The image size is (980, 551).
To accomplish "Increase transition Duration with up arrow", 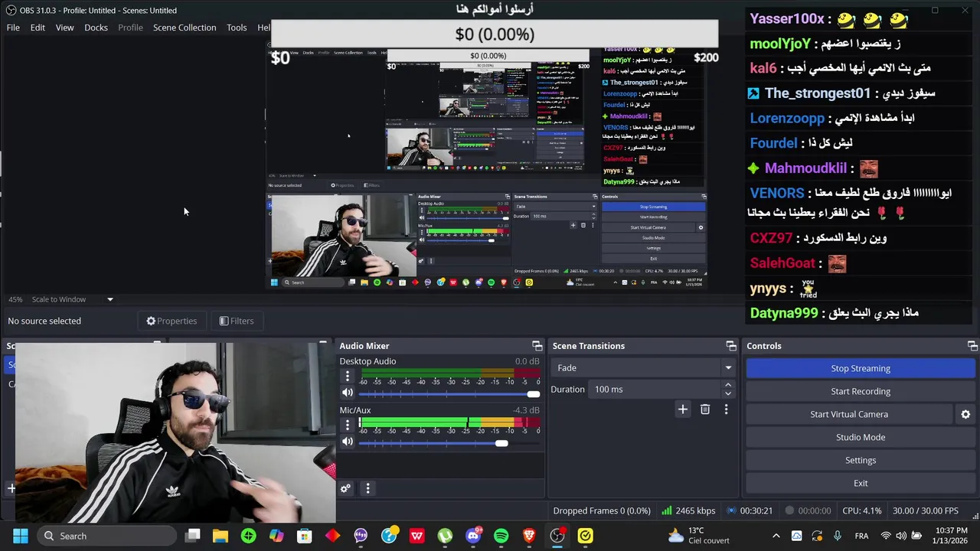I will click(728, 385).
